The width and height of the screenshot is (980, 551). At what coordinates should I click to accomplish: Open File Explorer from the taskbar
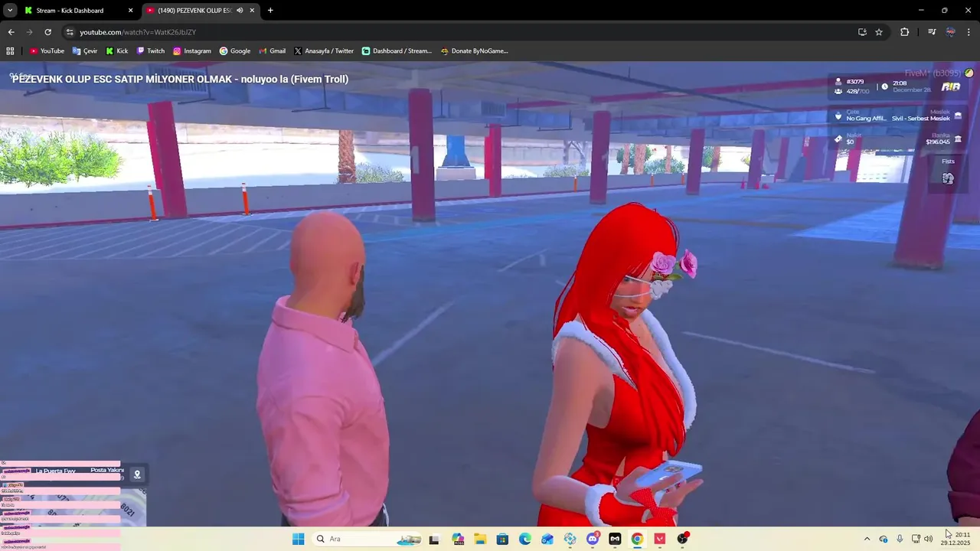click(480, 539)
